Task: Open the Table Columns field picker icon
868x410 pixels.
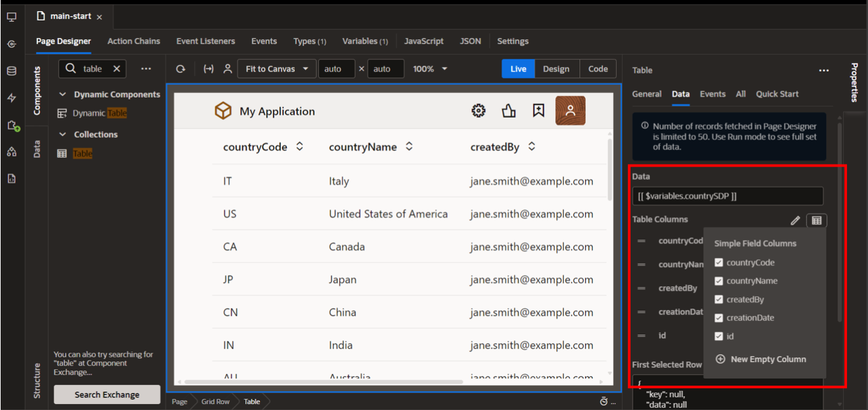Action: [817, 220]
